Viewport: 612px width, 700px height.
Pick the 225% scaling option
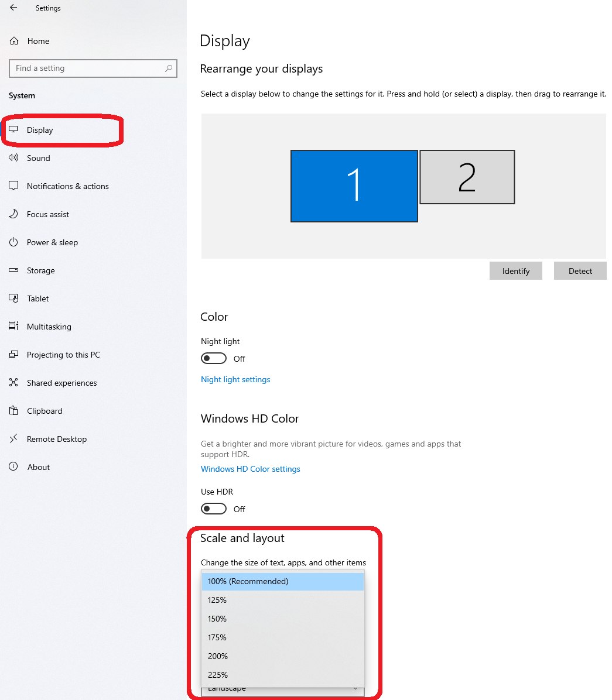tap(283, 675)
